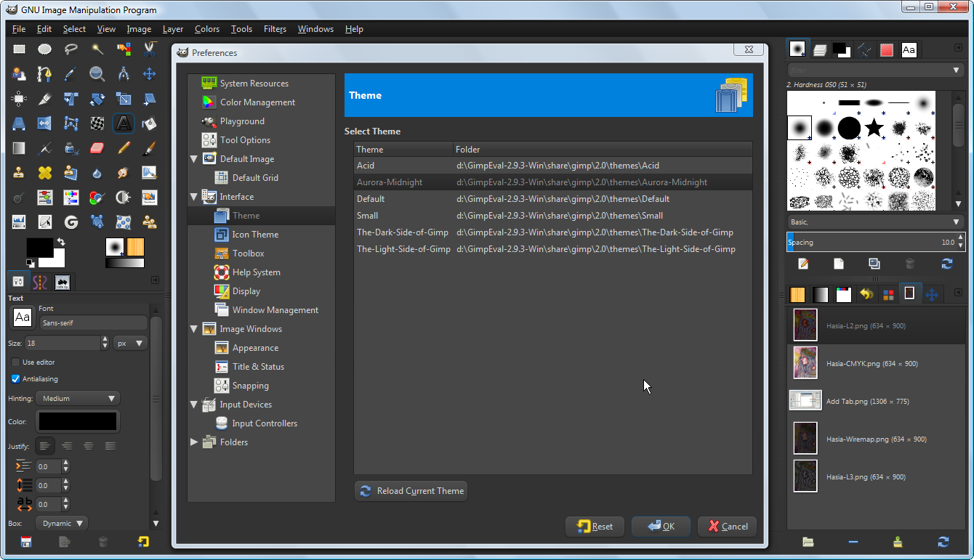The height and width of the screenshot is (560, 974).
Task: Click the edit brush icon below Spacing
Action: 803,264
